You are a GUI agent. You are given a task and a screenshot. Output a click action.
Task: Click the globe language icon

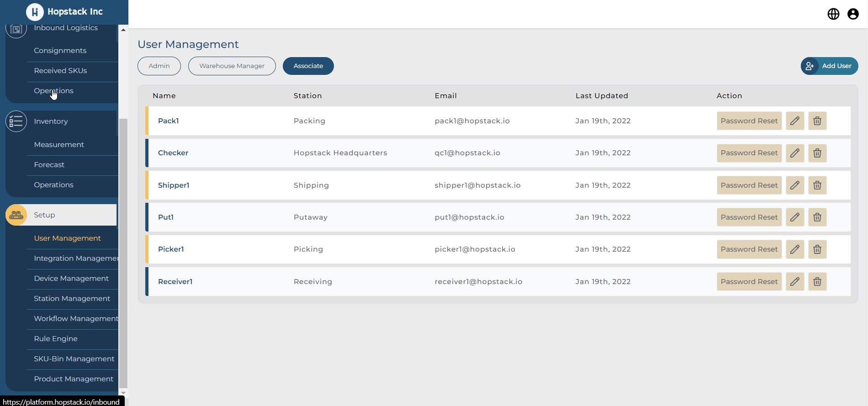833,14
